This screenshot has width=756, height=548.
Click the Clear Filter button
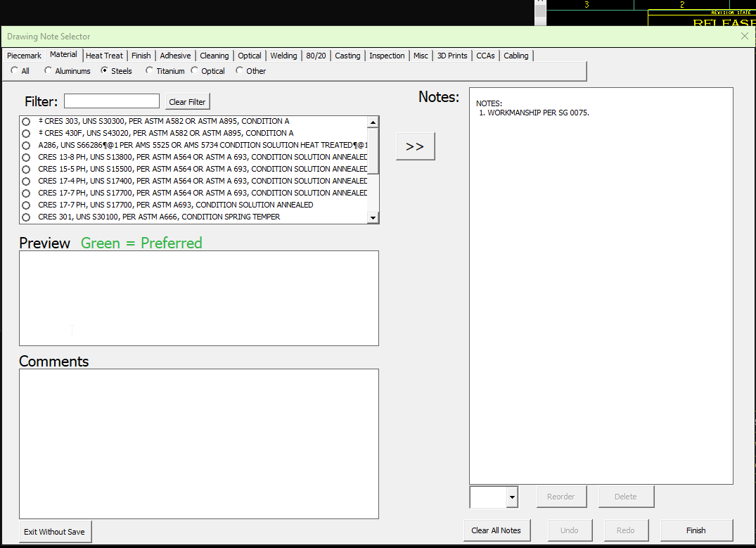pyautogui.click(x=187, y=101)
